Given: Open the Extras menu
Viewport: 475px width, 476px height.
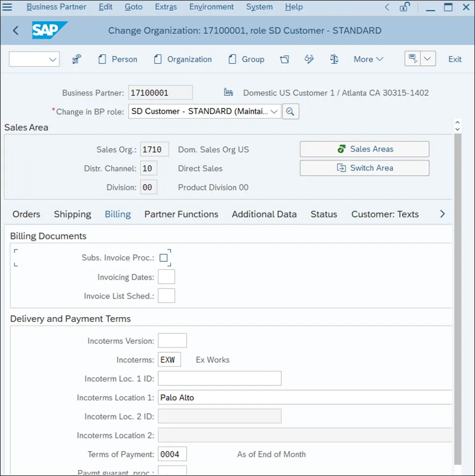Looking at the screenshot, I should 166,7.
